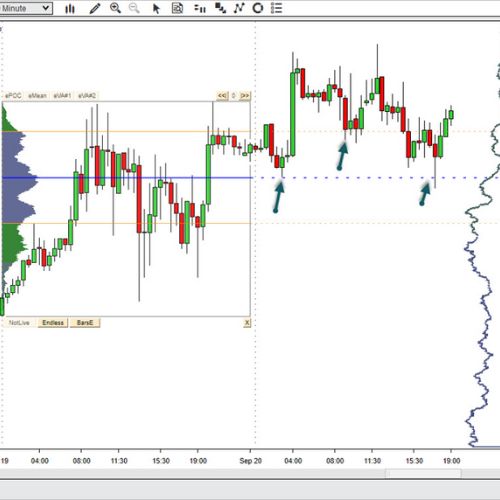Close the volume profile box with X
Viewport: 500px width, 500px height.
click(x=247, y=323)
